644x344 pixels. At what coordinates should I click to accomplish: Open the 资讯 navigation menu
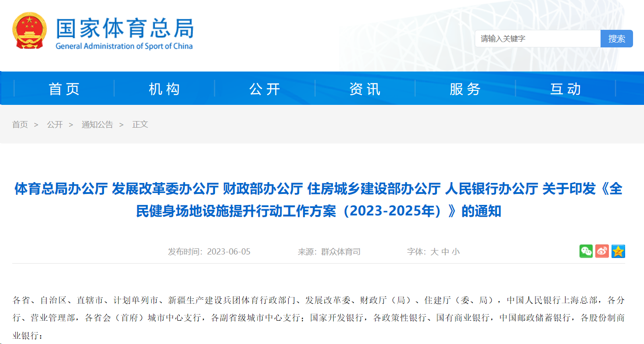click(365, 89)
